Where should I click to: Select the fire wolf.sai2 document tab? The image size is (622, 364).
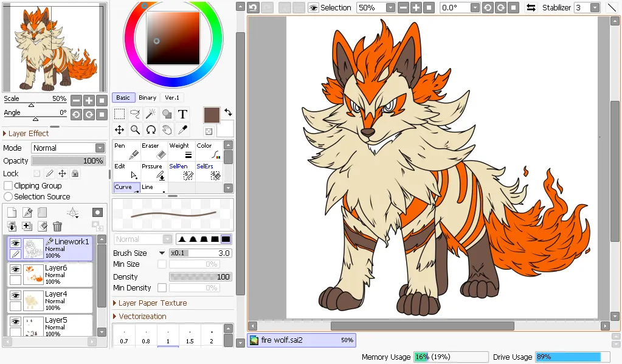tap(302, 340)
